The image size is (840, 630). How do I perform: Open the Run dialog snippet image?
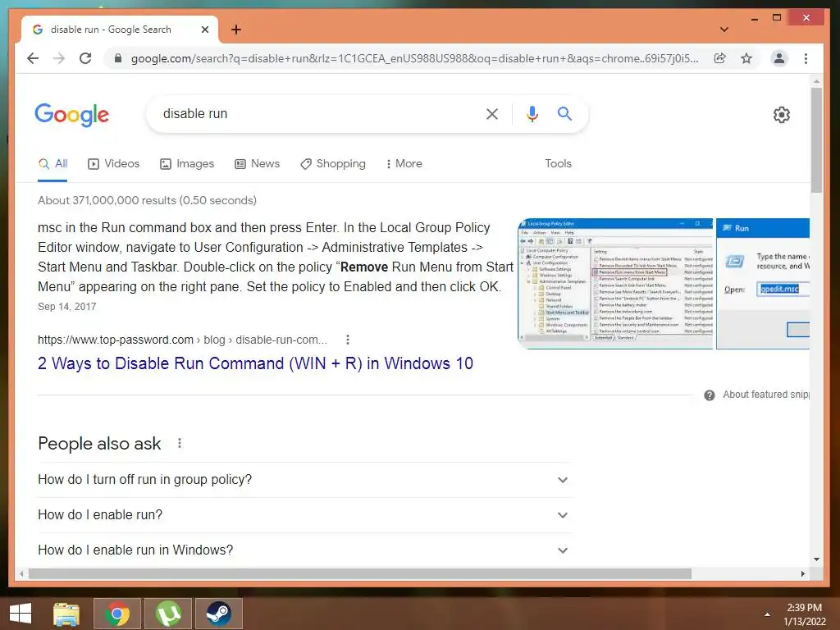pos(763,283)
